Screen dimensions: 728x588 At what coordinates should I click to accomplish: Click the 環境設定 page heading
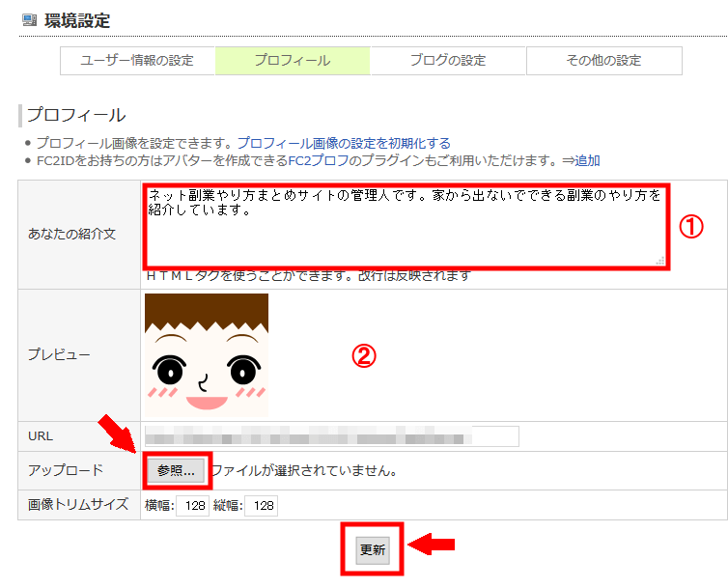point(77,20)
